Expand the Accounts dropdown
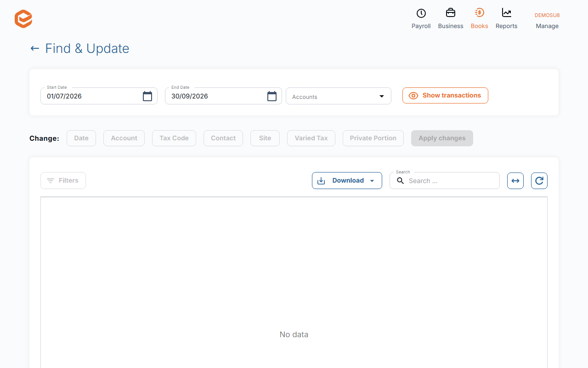Image resolution: width=588 pixels, height=368 pixels. click(x=339, y=96)
